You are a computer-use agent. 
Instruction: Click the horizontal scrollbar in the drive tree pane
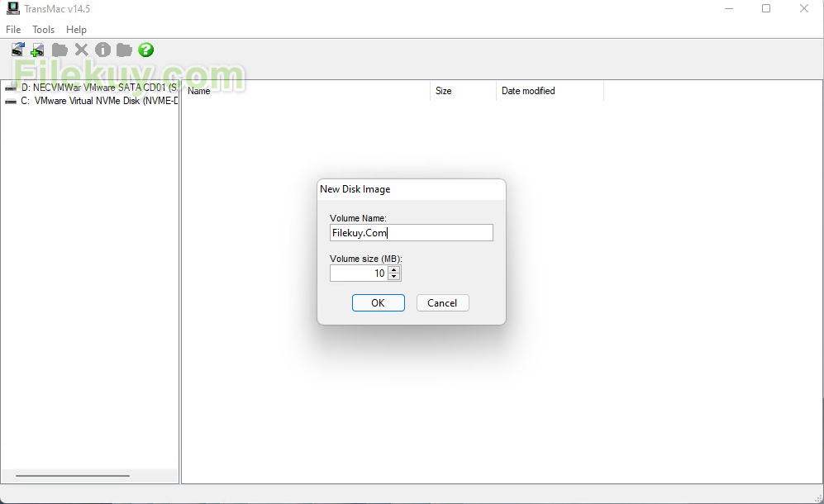click(73, 476)
